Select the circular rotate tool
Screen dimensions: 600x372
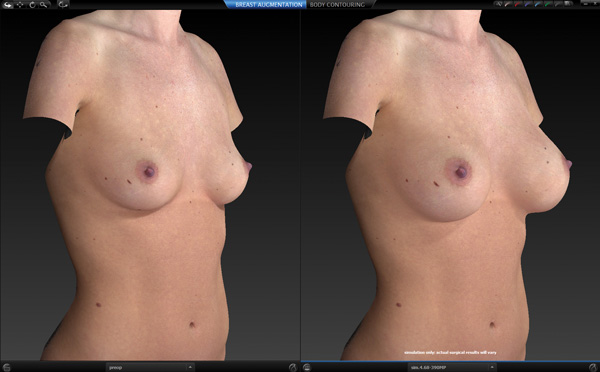(x=32, y=5)
